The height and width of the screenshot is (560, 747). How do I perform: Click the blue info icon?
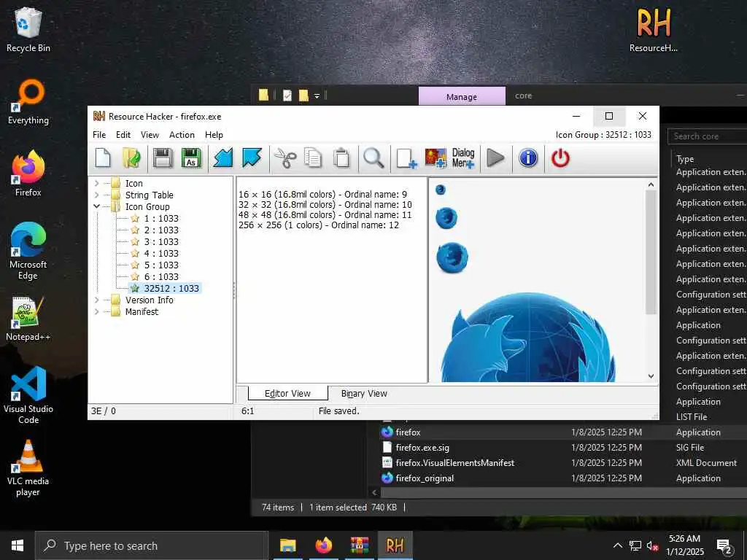(528, 158)
